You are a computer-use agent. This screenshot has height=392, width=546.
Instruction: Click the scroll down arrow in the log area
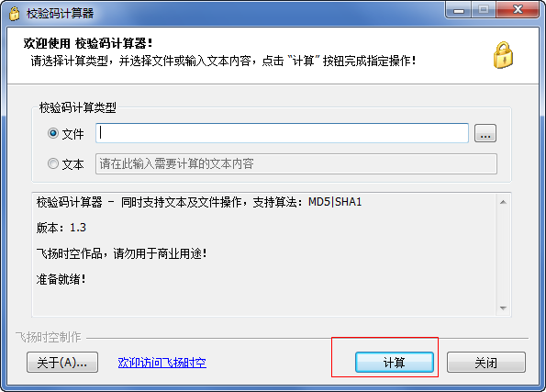pos(503,308)
